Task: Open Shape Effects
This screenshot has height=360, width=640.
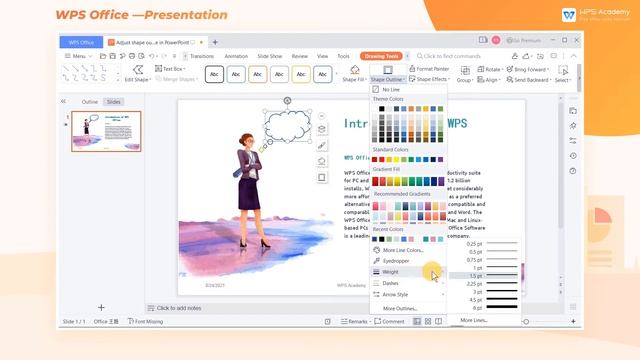Action: click(429, 79)
